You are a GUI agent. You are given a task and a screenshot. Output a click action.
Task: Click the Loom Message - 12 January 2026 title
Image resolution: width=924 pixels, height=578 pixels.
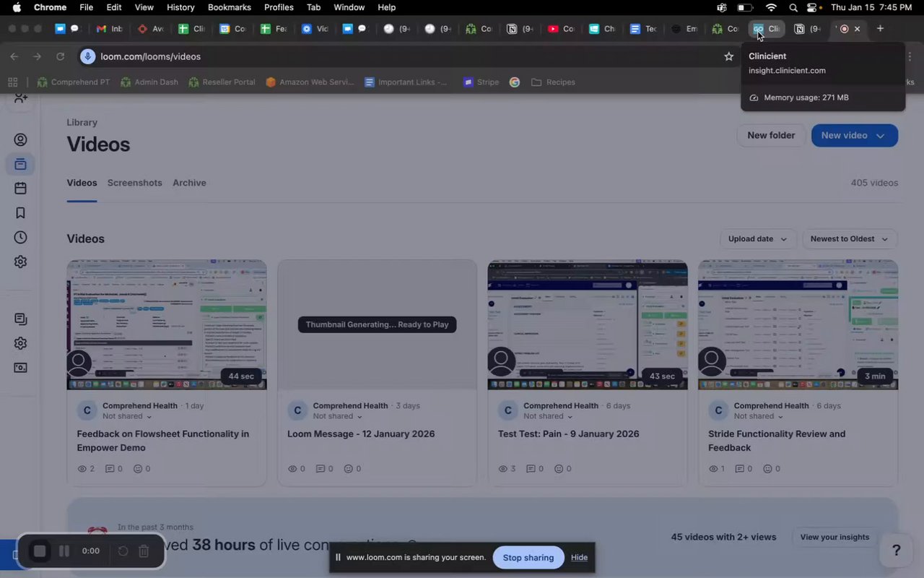(361, 434)
